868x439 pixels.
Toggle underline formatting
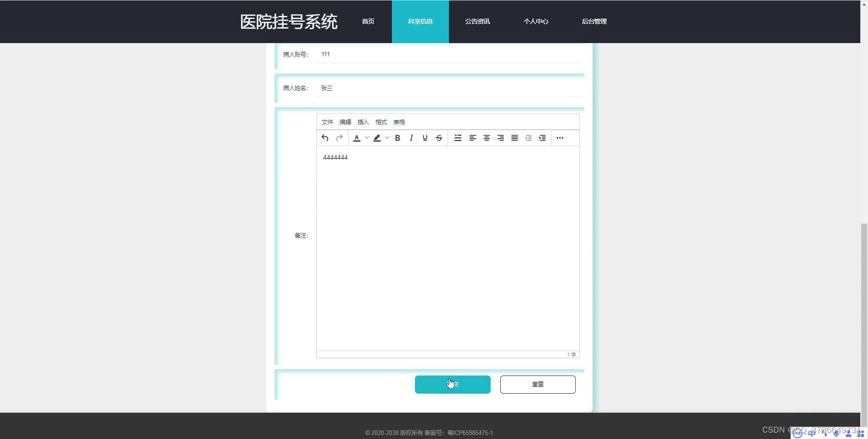(x=425, y=138)
